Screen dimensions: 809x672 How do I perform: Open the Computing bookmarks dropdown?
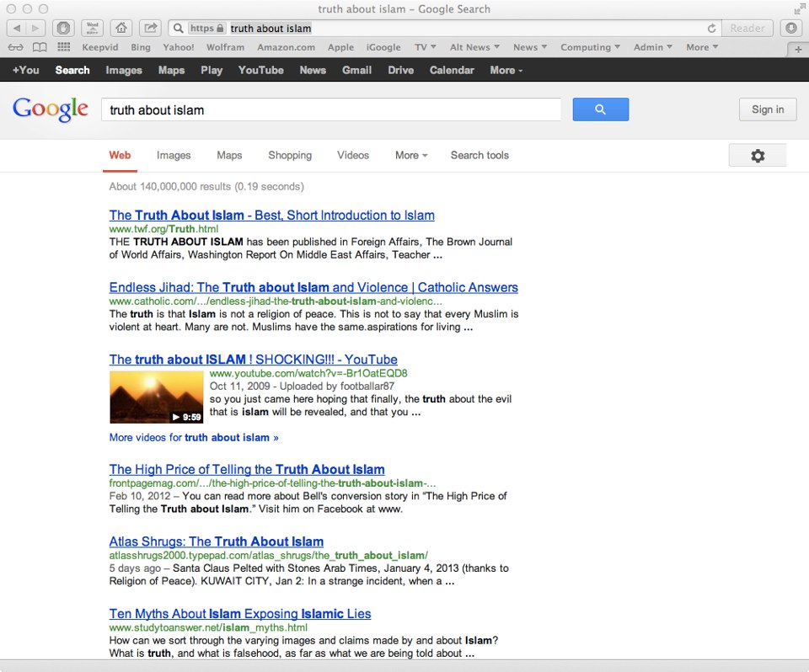point(590,47)
